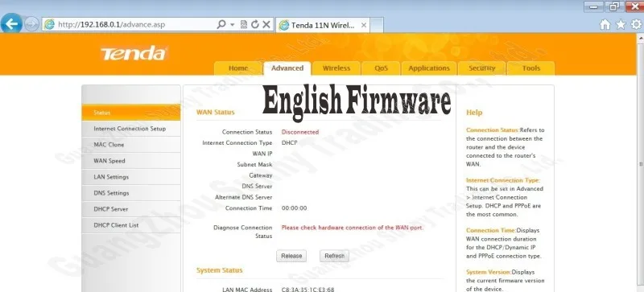Go back with the browser back arrow

coord(11,24)
